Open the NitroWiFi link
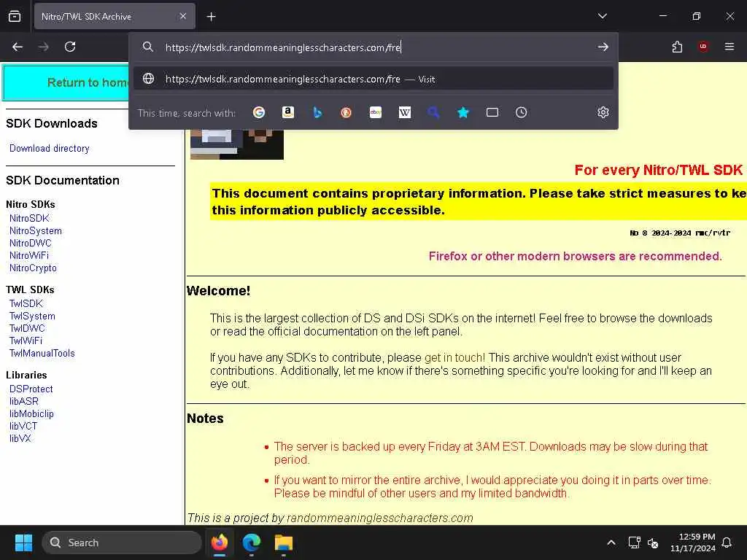The width and height of the screenshot is (747, 560). pyautogui.click(x=29, y=255)
